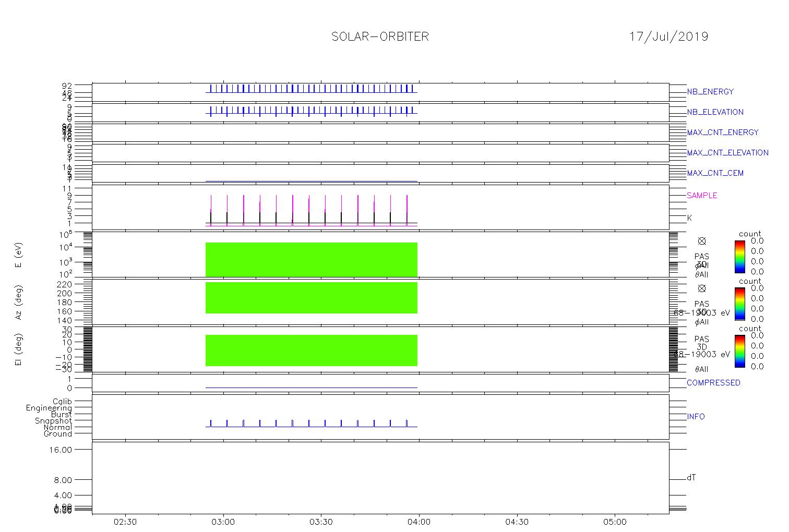
Task: Click the K label under SAMPLE
Action: coord(689,218)
